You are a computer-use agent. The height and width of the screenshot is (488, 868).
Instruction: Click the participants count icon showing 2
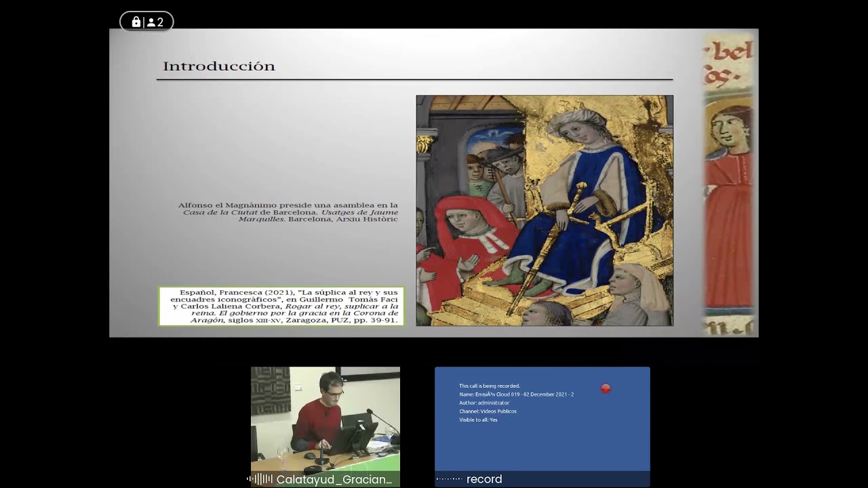click(155, 22)
